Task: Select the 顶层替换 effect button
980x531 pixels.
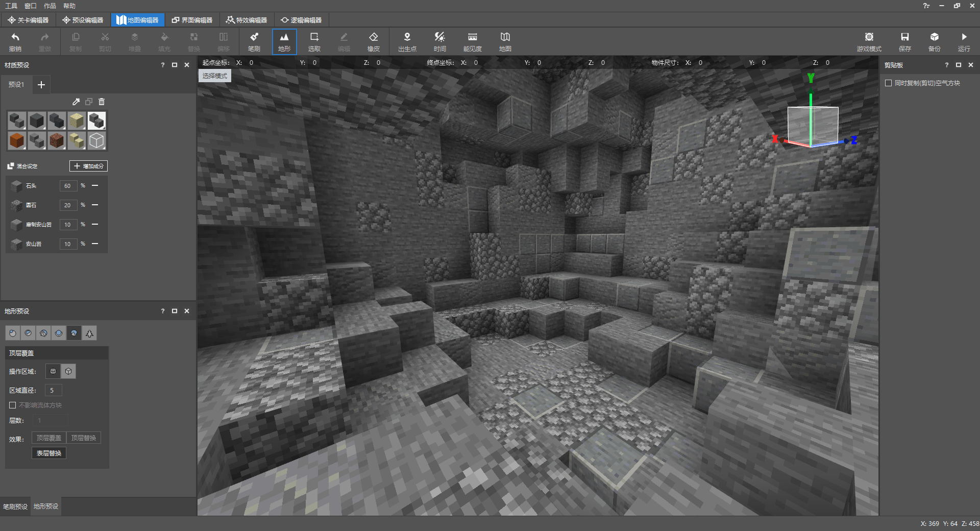Action: click(84, 438)
